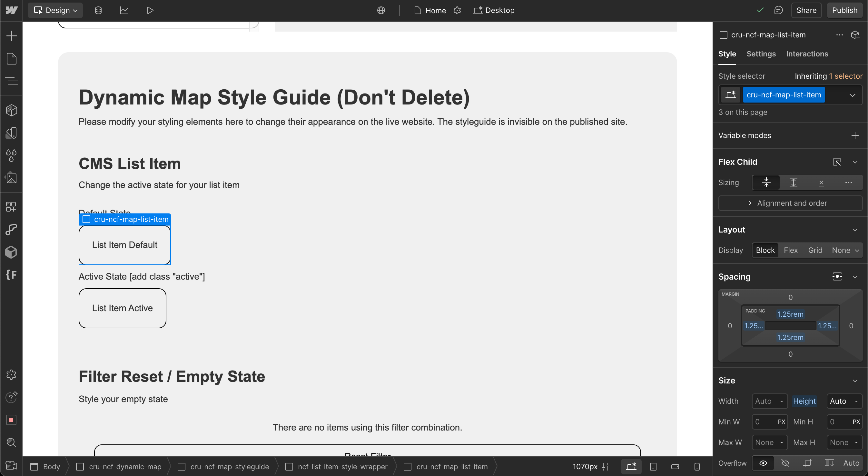The image size is (868, 476).
Task: Open site settings gear in left sidebar
Action: (12, 374)
